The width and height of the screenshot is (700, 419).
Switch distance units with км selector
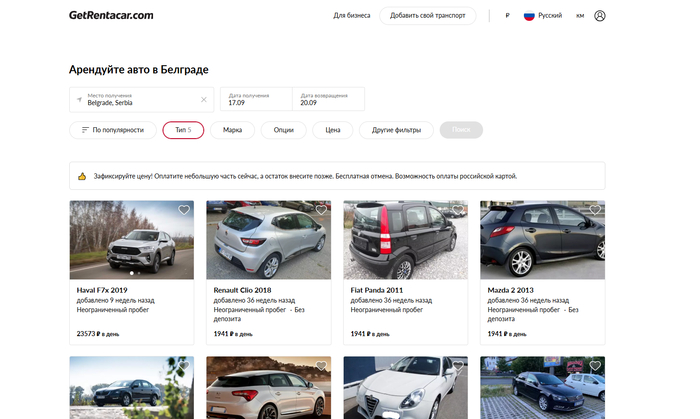580,16
